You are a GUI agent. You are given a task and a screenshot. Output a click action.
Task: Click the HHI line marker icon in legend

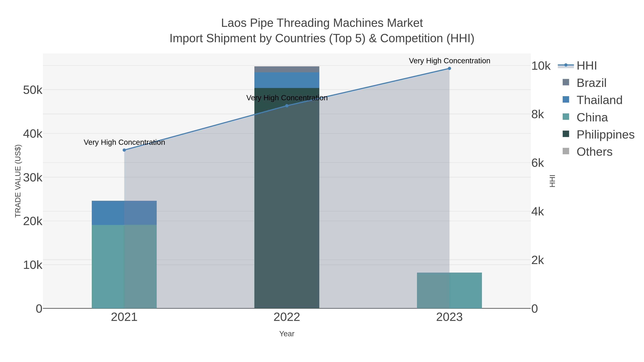[566, 65]
